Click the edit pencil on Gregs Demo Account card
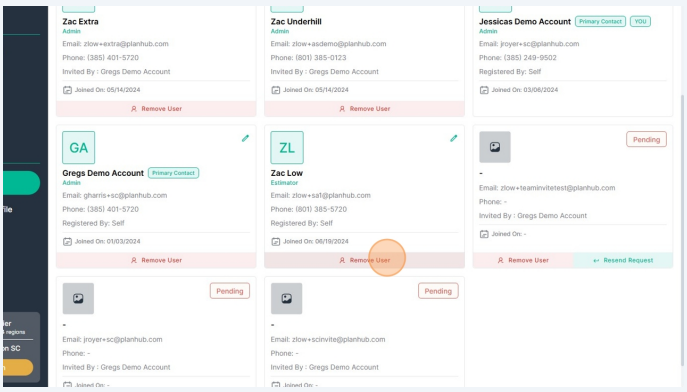687x392 pixels. 245,138
